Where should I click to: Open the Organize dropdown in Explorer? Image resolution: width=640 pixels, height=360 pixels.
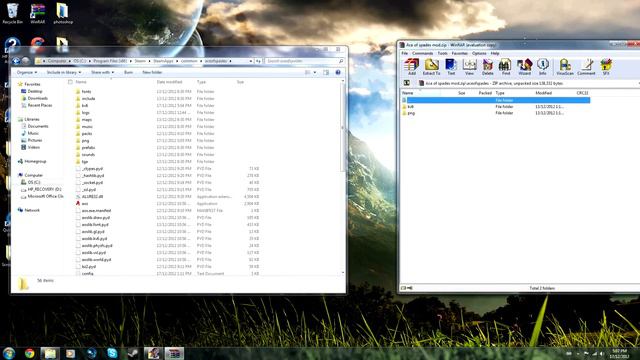point(27,72)
